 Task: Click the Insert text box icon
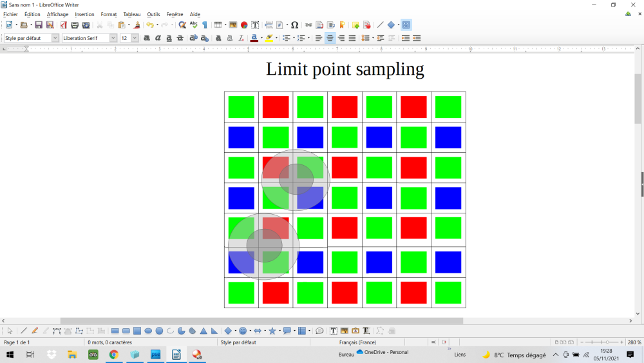click(x=255, y=25)
